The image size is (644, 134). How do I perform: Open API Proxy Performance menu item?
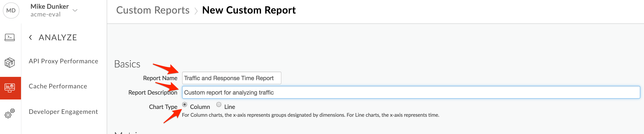click(x=63, y=61)
